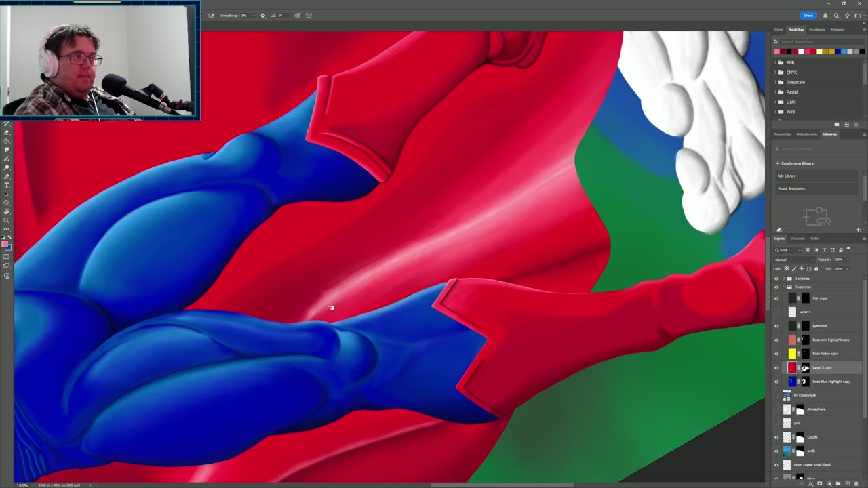Expand the Pure swatch group
This screenshot has height=488, width=868.
(775, 112)
